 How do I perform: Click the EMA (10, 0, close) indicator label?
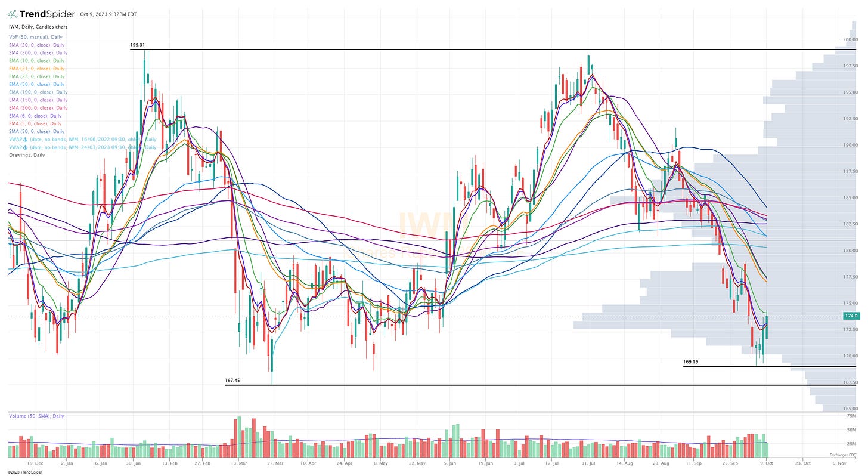pos(36,60)
